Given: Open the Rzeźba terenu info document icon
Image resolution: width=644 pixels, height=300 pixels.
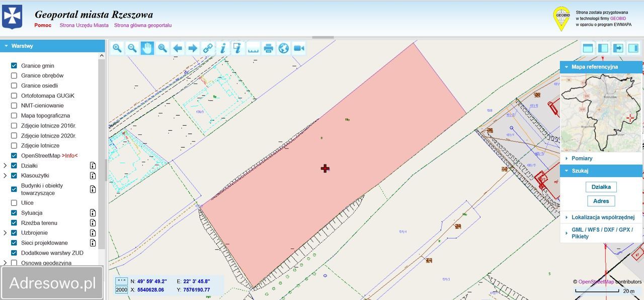Looking at the screenshot, I should [93, 223].
